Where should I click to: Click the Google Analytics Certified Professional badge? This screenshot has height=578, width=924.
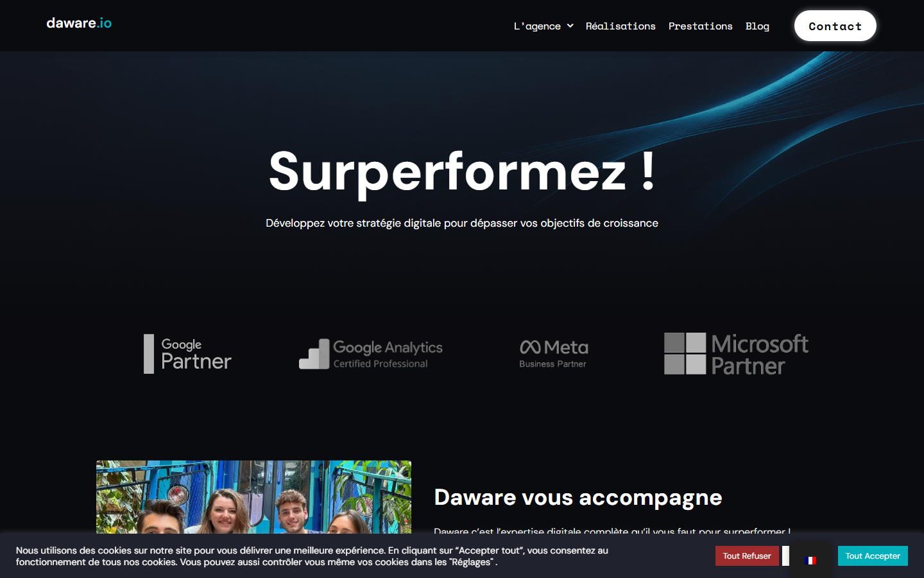tap(371, 354)
